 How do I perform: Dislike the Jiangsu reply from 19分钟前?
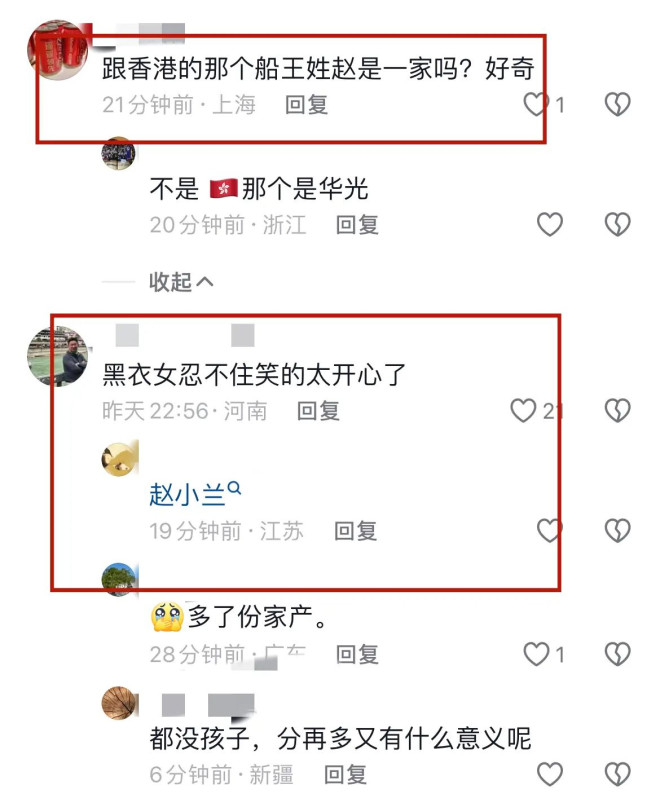[617, 531]
